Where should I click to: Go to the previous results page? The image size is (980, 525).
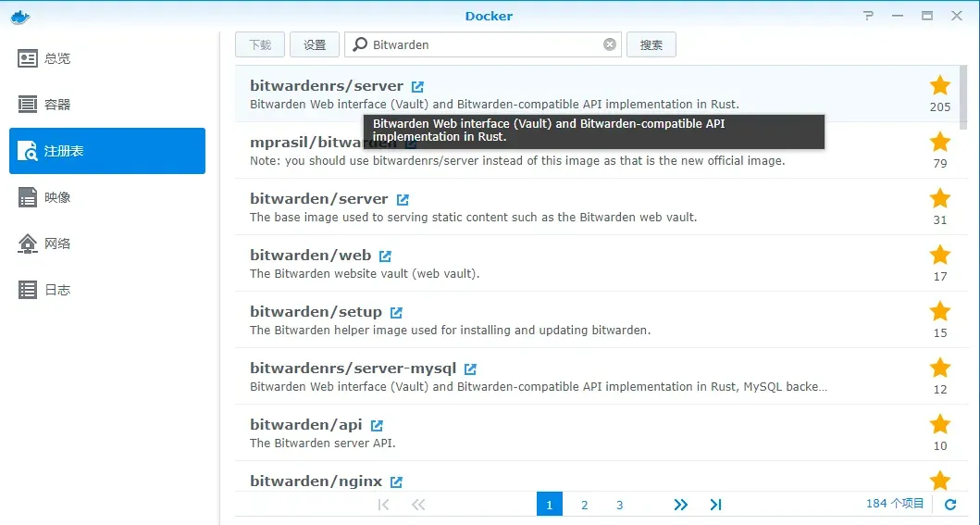[x=418, y=505]
